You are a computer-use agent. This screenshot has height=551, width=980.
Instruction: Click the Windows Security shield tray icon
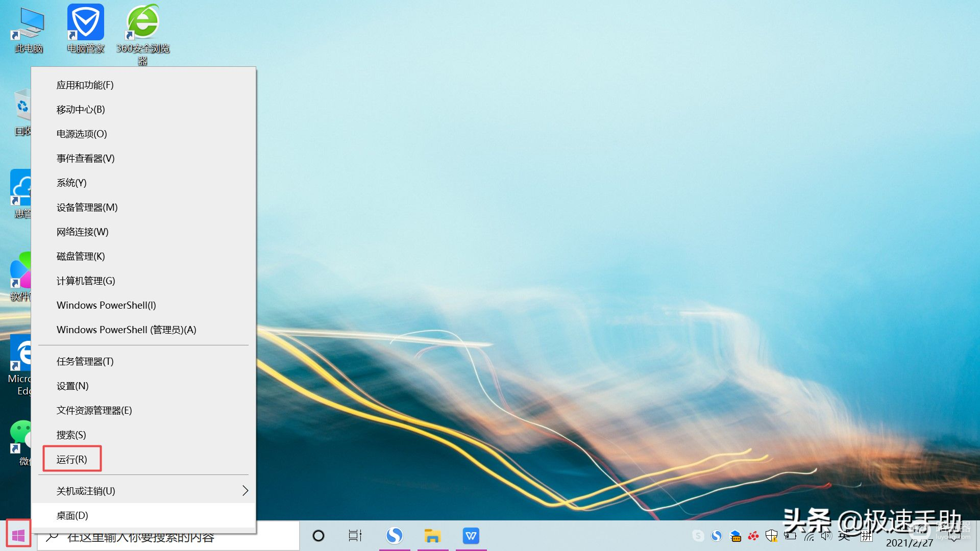tap(771, 535)
